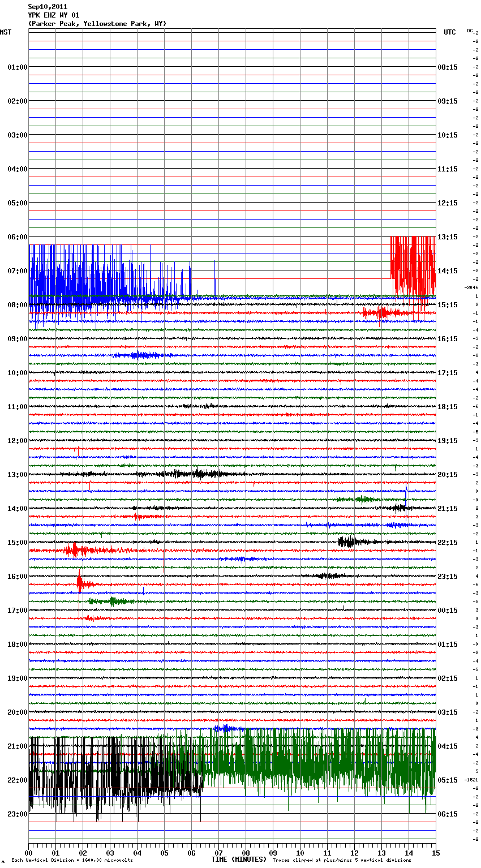Click the traces clipped at plus/minus 5 divisions note
This screenshot has width=481, height=868.
342,861
